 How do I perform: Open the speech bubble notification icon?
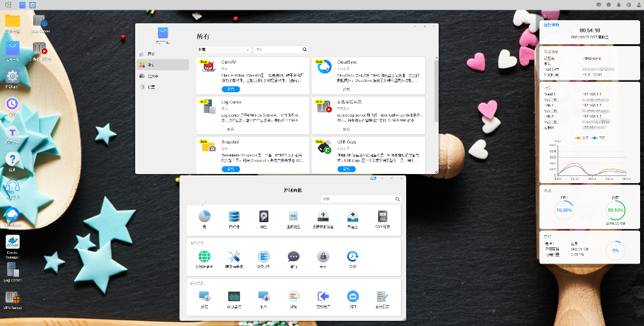click(x=293, y=257)
